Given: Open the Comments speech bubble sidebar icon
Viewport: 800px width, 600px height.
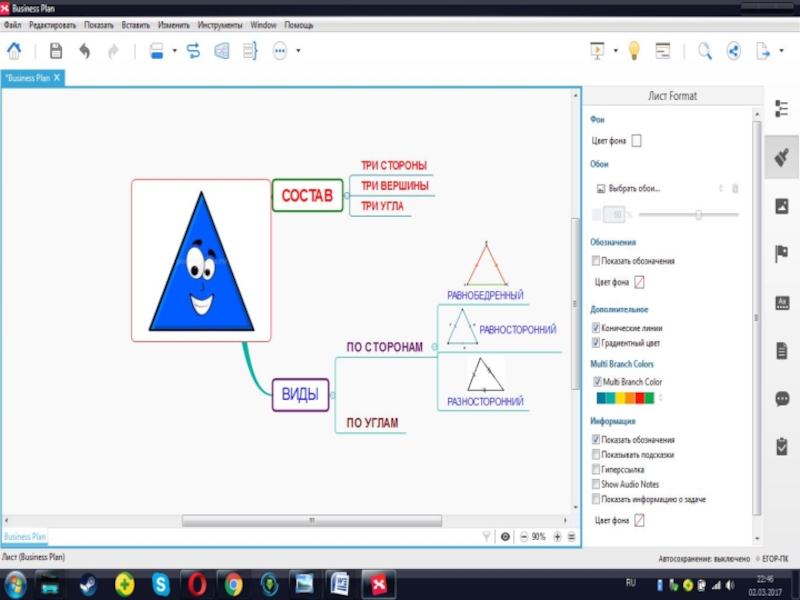Looking at the screenshot, I should (782, 398).
